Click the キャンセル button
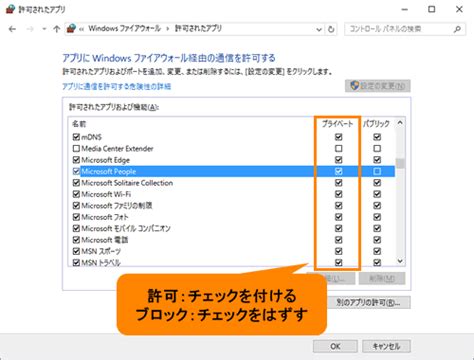 coord(386,346)
